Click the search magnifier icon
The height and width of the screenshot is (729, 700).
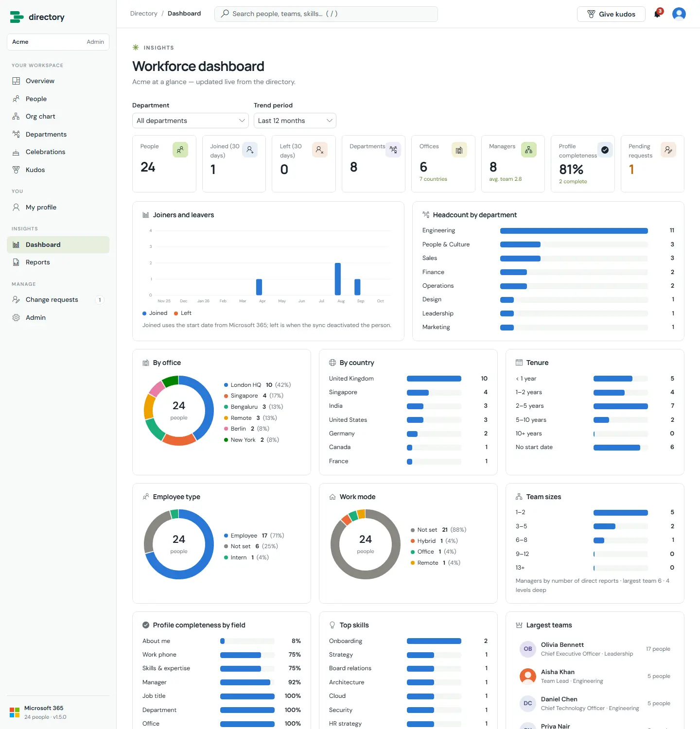click(225, 14)
